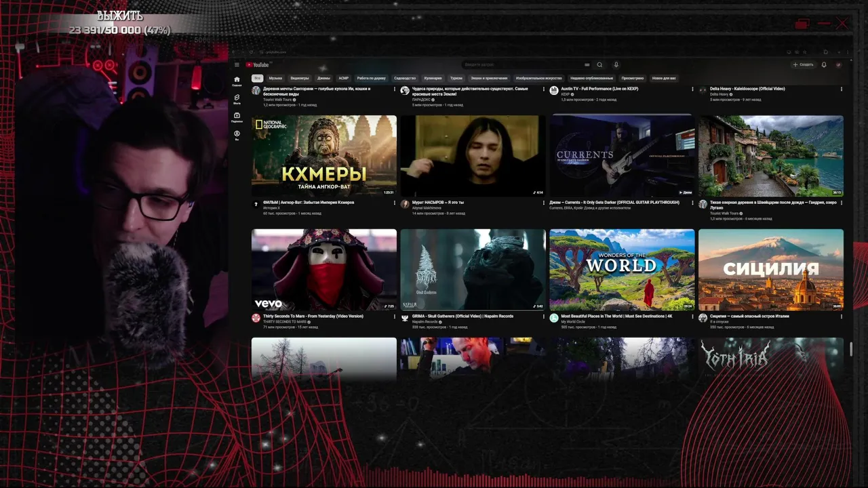Open more options for GRIMA video
Screen dimensions: 868x488
coord(543,317)
